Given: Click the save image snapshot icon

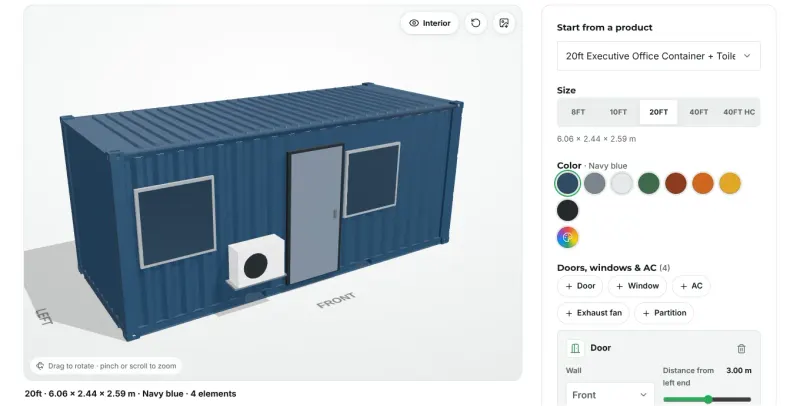Looking at the screenshot, I should click(x=504, y=23).
